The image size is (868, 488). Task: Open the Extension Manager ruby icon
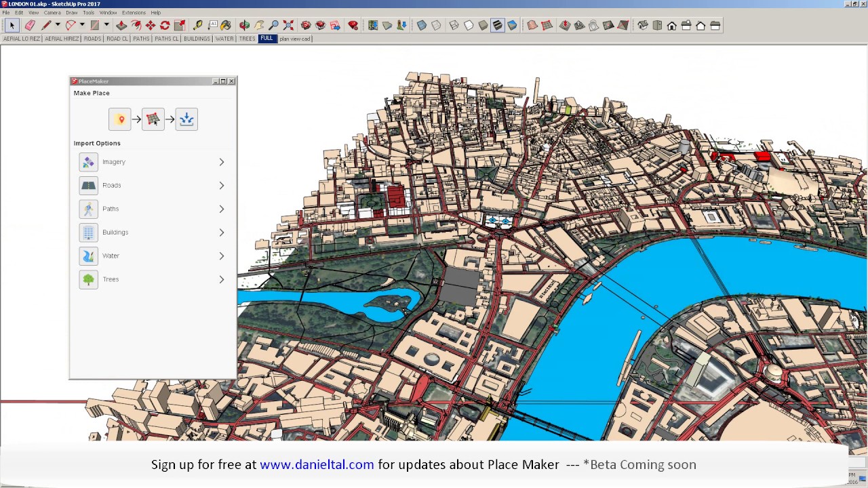(x=353, y=25)
